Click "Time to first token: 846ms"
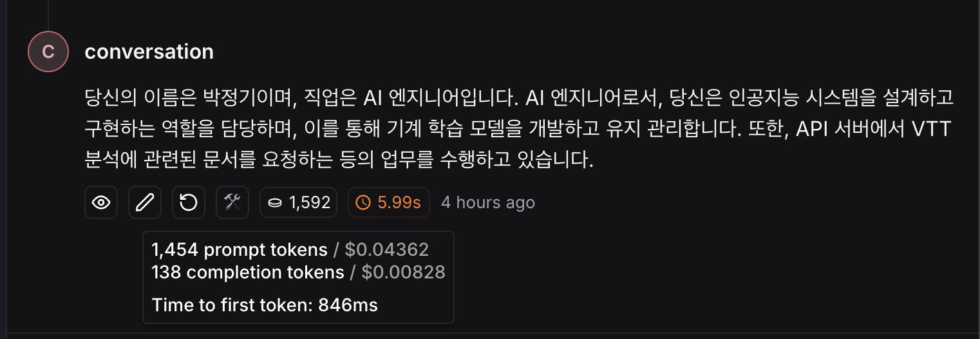The image size is (980, 339). click(265, 305)
